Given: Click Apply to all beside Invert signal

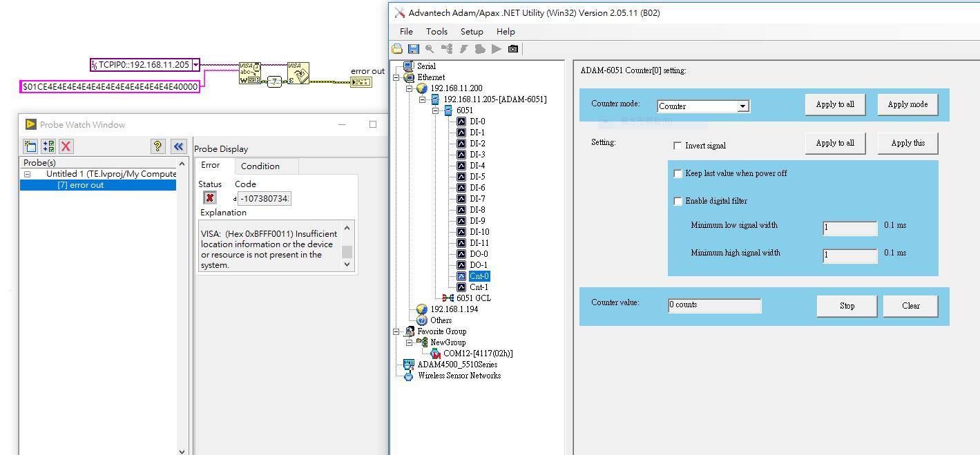Looking at the screenshot, I should pyautogui.click(x=835, y=143).
